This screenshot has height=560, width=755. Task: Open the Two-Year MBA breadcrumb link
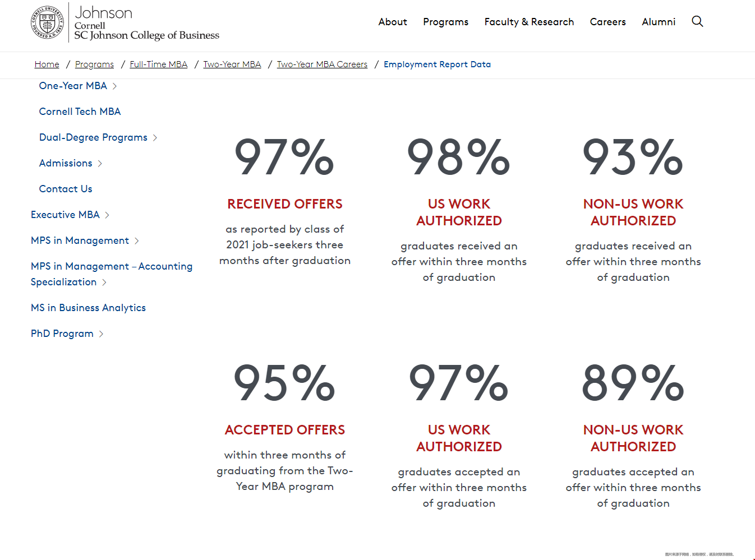pos(232,64)
